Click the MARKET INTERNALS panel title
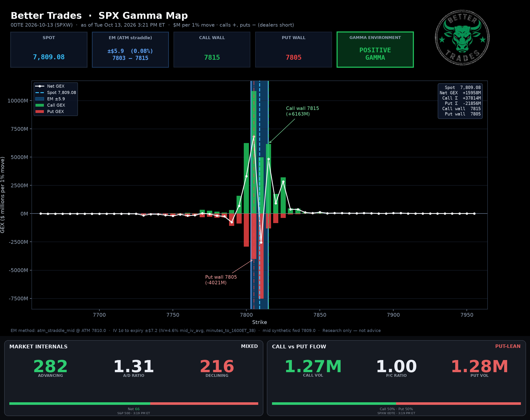530x420 pixels. (x=38, y=346)
